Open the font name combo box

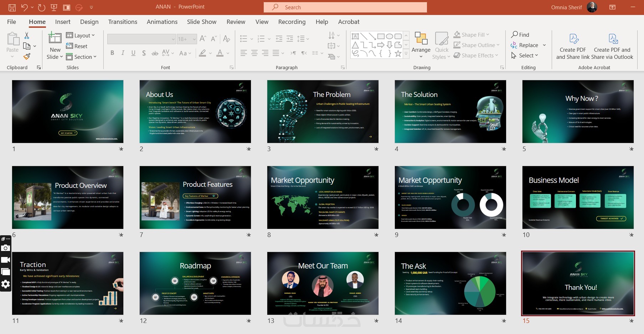pos(141,39)
